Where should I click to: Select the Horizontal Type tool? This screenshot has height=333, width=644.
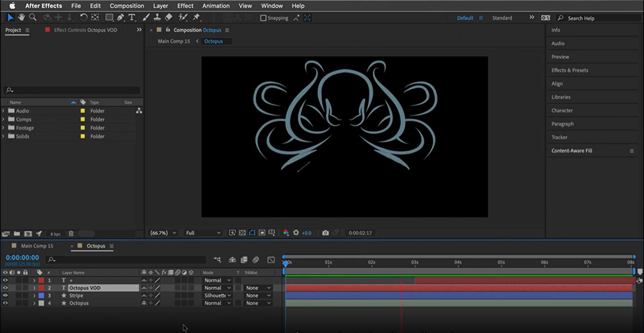click(x=132, y=17)
